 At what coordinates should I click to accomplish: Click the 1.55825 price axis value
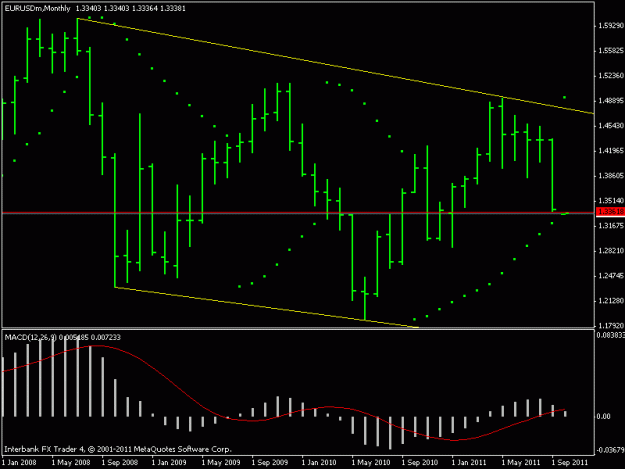pos(611,51)
